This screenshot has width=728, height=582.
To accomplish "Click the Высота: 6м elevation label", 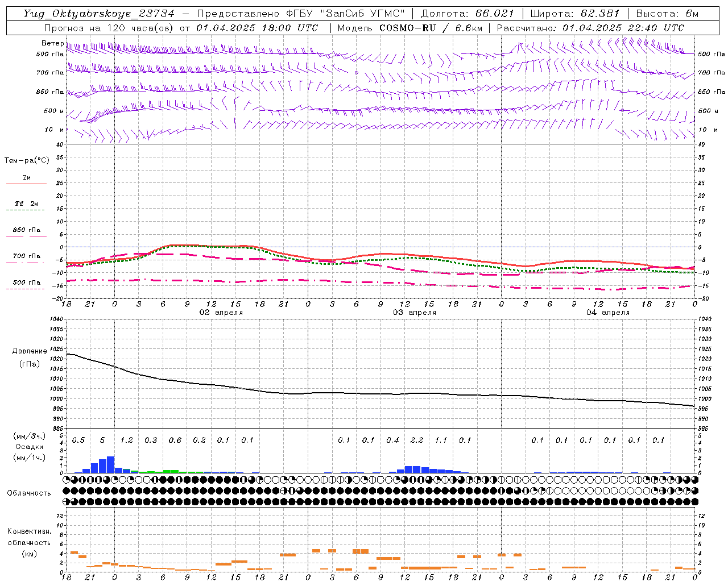I will (667, 14).
